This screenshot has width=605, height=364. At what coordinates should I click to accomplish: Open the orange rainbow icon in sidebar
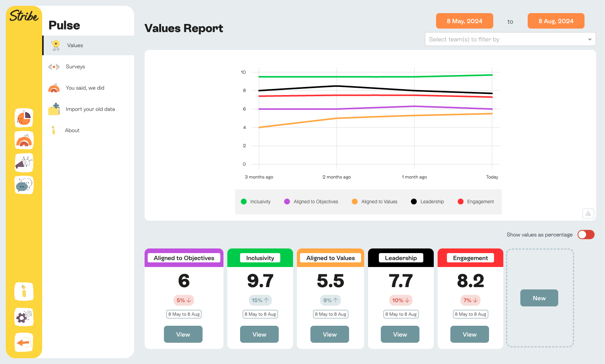(24, 140)
